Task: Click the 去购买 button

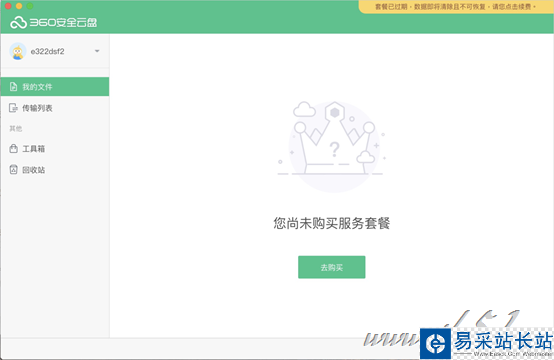Action: [x=331, y=267]
